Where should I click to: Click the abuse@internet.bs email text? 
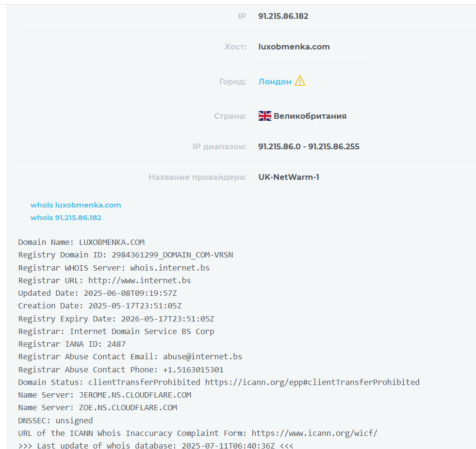click(x=202, y=357)
